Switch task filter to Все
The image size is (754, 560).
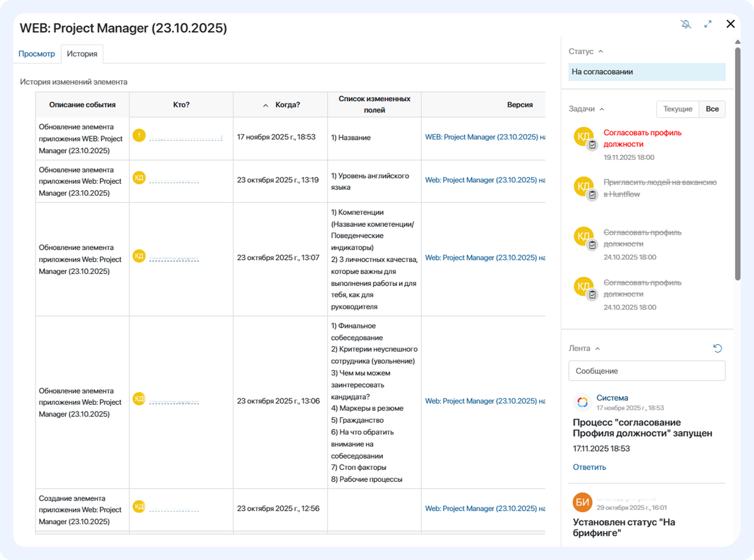point(712,109)
